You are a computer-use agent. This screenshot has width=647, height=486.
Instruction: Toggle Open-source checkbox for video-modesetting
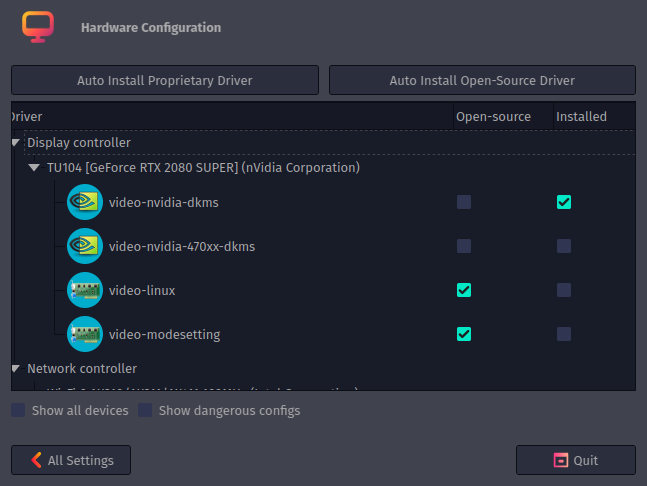tap(464, 334)
